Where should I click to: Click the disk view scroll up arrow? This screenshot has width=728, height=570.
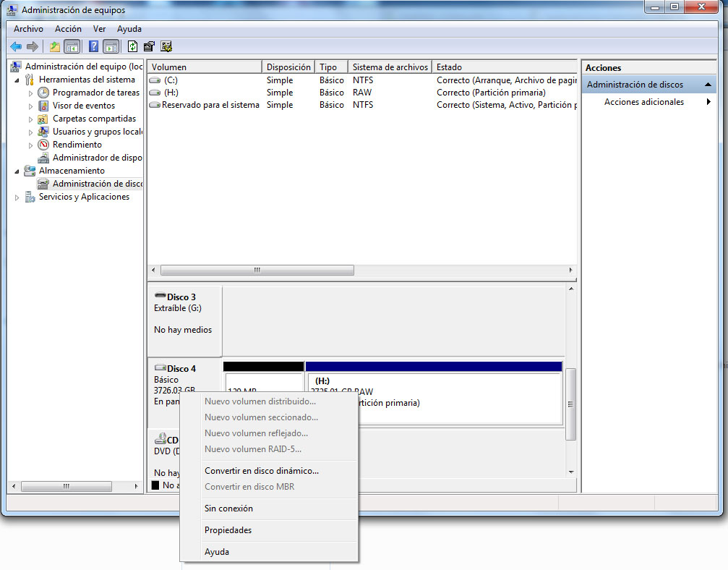(571, 289)
